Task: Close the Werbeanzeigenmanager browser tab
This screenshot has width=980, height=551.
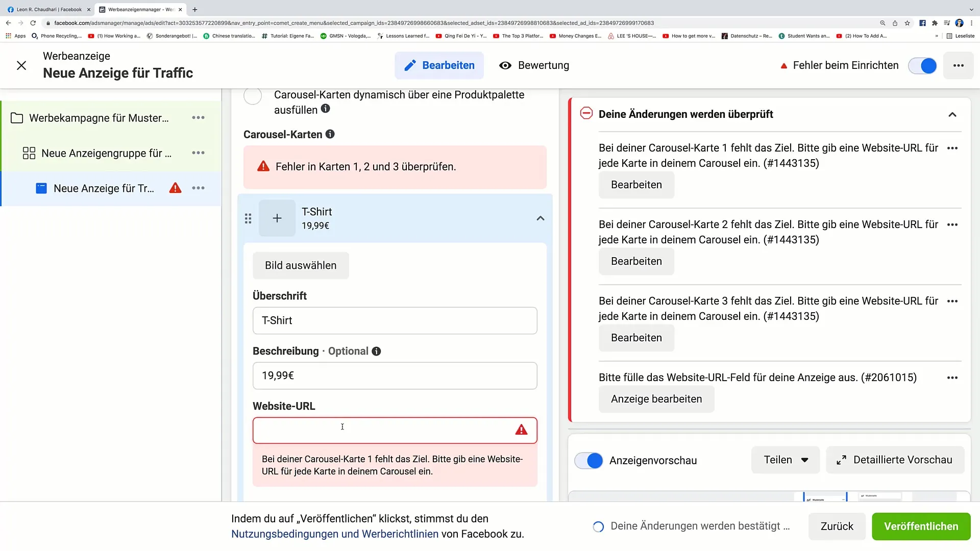Action: click(180, 9)
